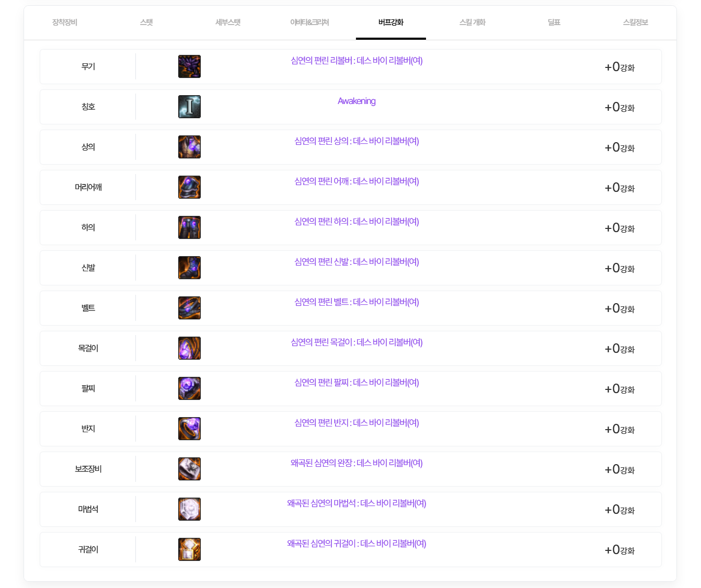
Task: Click the top armor (상의) icon
Action: point(189,147)
